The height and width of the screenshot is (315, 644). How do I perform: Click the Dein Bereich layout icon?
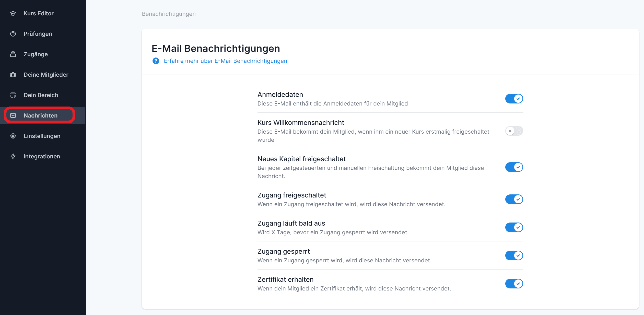click(13, 95)
